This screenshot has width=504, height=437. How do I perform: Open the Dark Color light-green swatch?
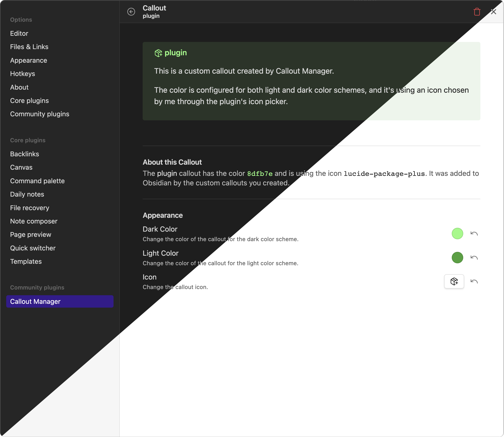(457, 234)
